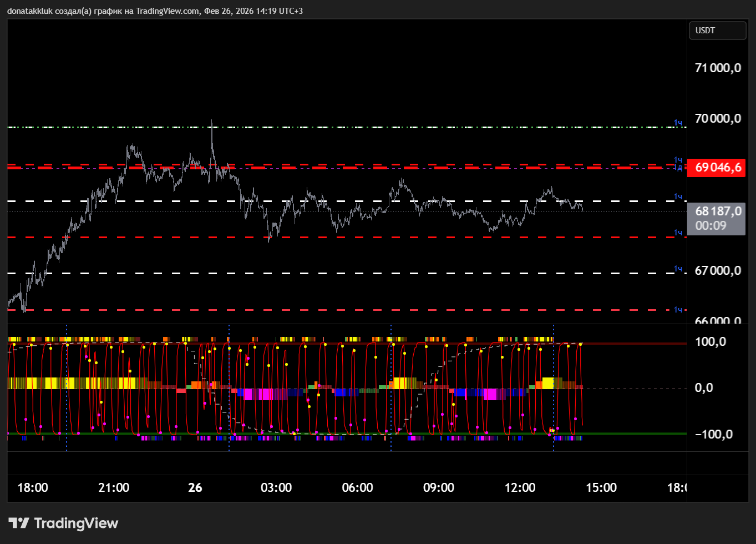Click the TradingView logo icon
This screenshot has height=544, width=756.
point(19,523)
